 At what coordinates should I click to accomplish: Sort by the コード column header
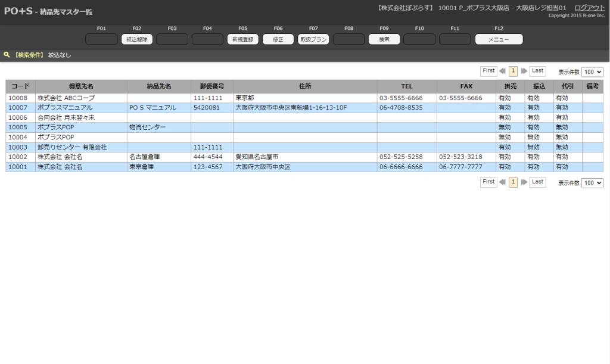[x=20, y=86]
